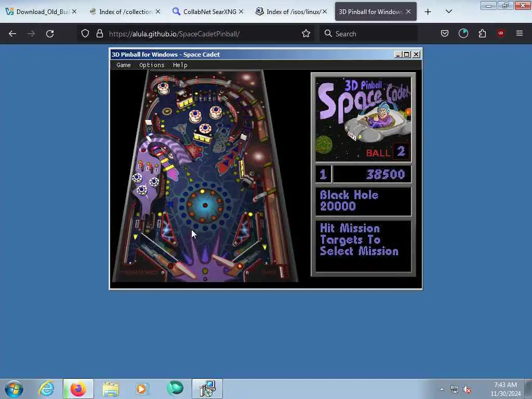Click the Space Cadet logo artwork
The height and width of the screenshot is (399, 532).
pyautogui.click(x=363, y=119)
